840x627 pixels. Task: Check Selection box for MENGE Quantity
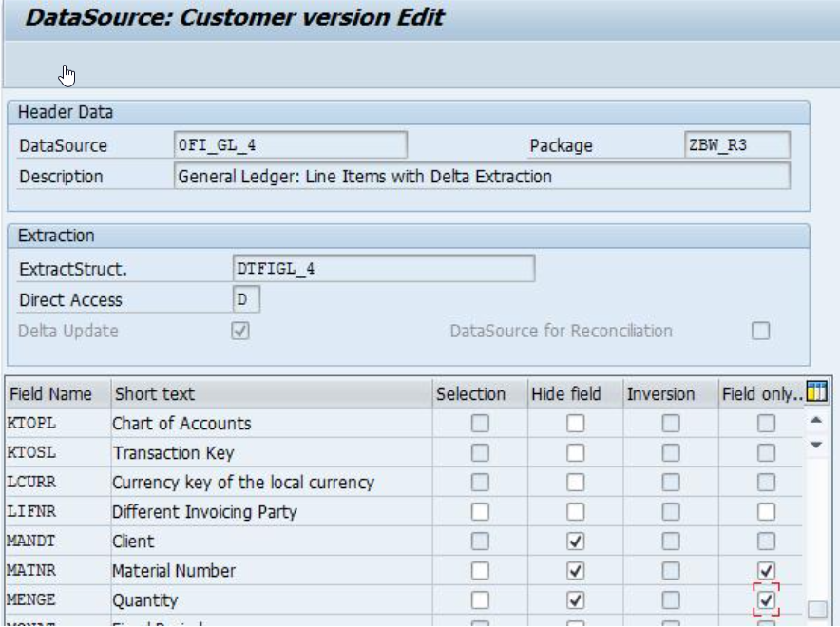[x=480, y=600]
